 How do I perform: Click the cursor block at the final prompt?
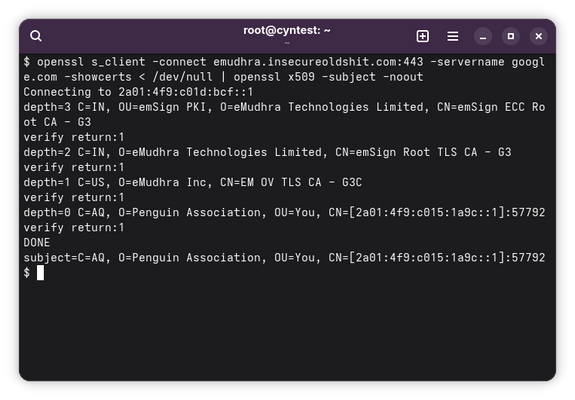[40, 272]
